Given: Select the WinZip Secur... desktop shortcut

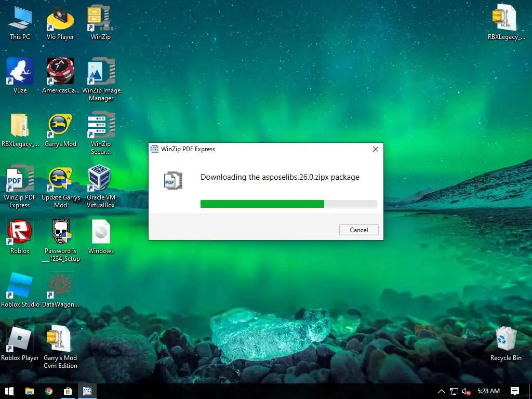Looking at the screenshot, I should pyautogui.click(x=101, y=134).
